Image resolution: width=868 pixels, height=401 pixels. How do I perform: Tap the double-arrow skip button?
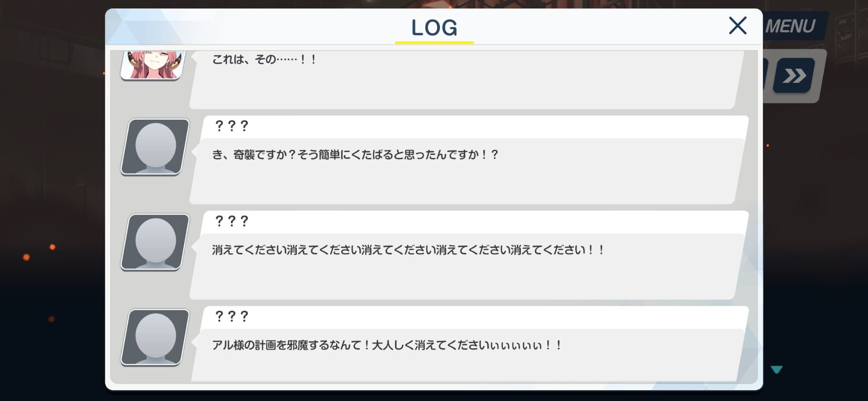pyautogui.click(x=794, y=76)
